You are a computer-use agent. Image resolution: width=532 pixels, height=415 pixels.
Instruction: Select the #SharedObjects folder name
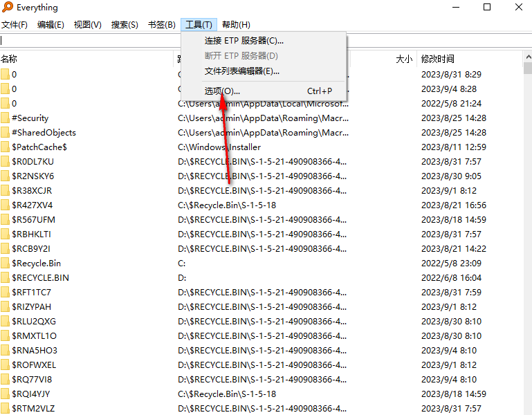pyautogui.click(x=44, y=133)
